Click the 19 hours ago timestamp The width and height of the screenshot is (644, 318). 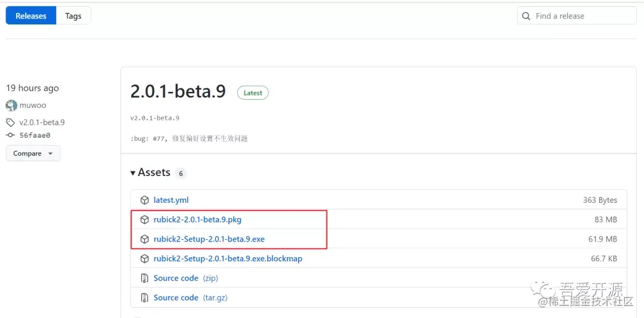click(32, 88)
